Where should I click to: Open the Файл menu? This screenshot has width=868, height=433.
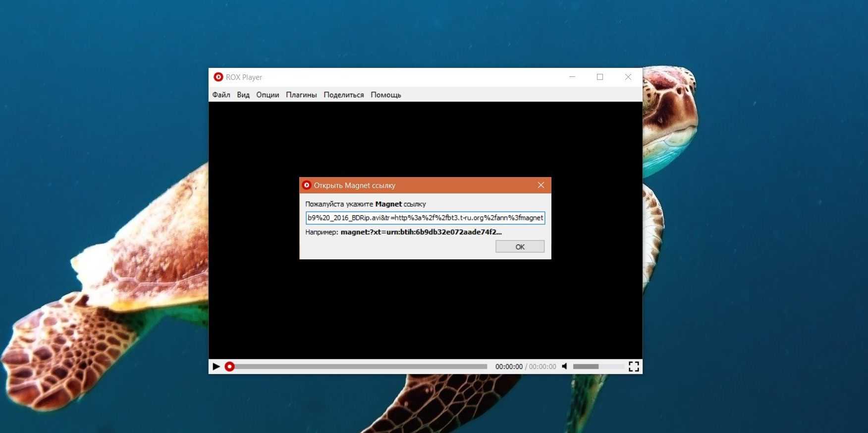[221, 95]
